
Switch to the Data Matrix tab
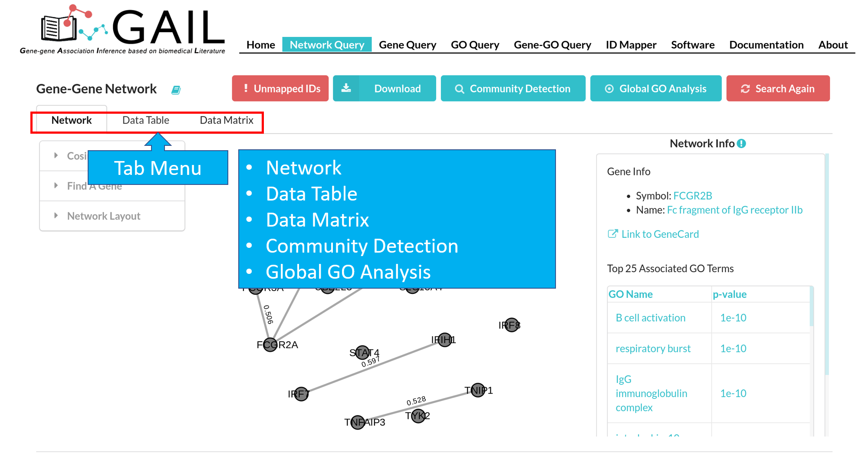[x=227, y=120]
